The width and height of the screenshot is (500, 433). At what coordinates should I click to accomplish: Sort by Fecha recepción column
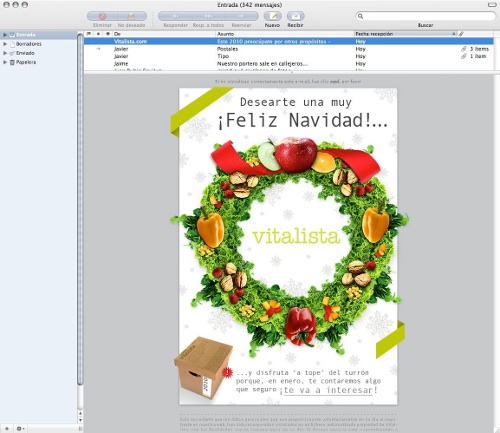point(405,34)
